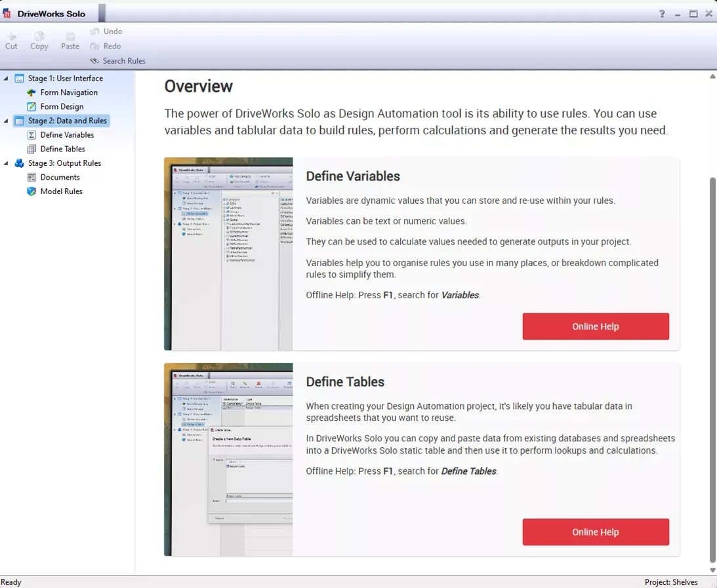Click the Define Tables screenshot thumbnail
The image size is (717, 588).
229,460
